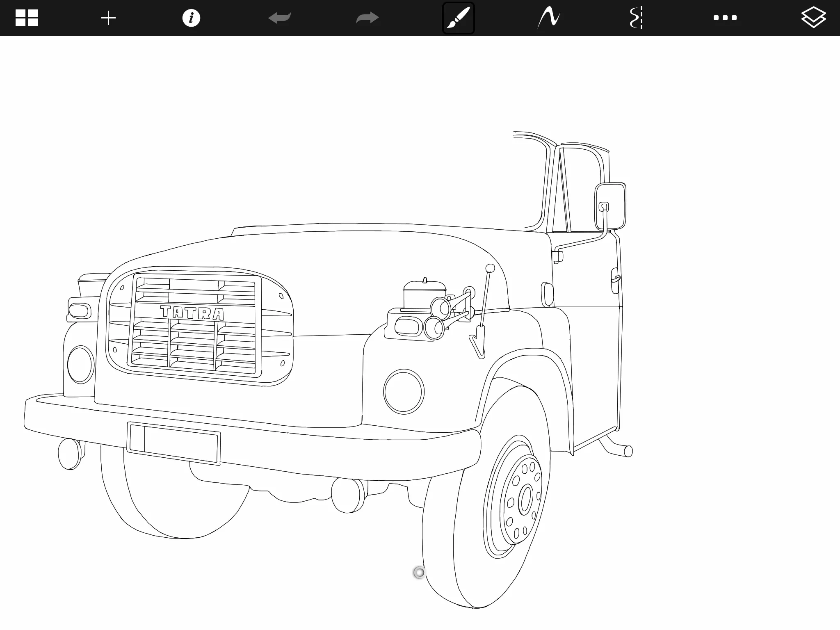Image resolution: width=840 pixels, height=630 pixels.
Task: Open the info panel icon
Action: pos(191,18)
